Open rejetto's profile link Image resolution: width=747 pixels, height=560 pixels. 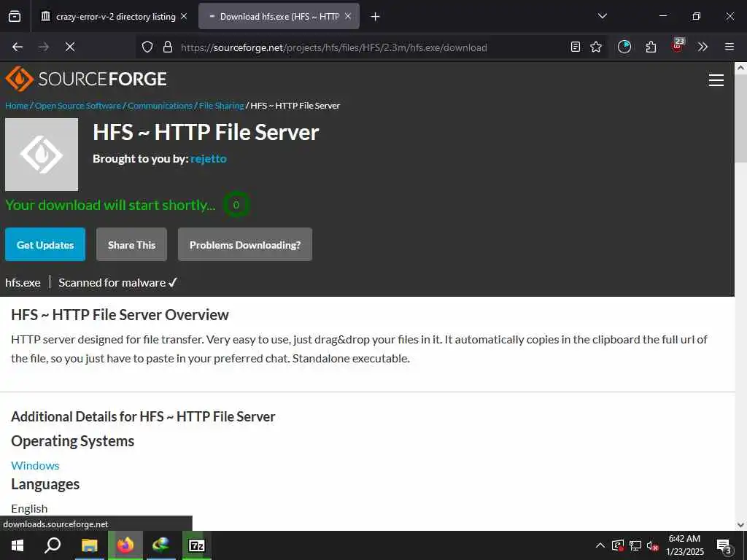pyautogui.click(x=209, y=159)
